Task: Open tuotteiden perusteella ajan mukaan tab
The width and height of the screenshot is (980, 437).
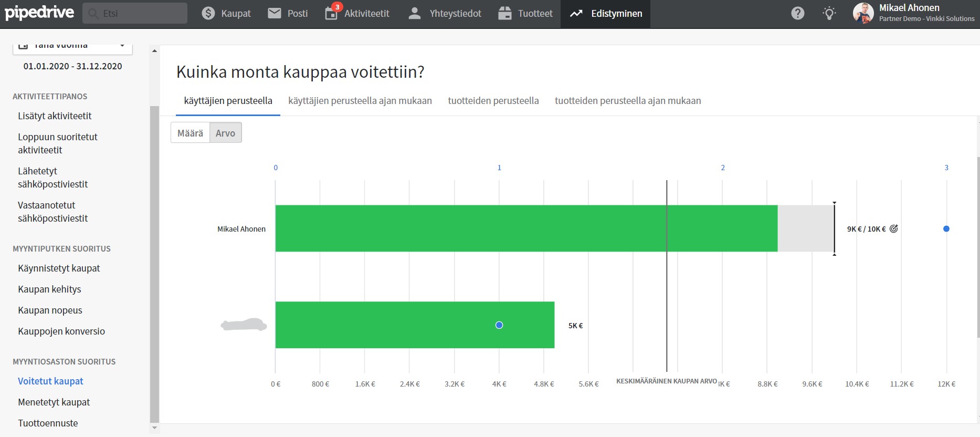Action: (x=628, y=101)
